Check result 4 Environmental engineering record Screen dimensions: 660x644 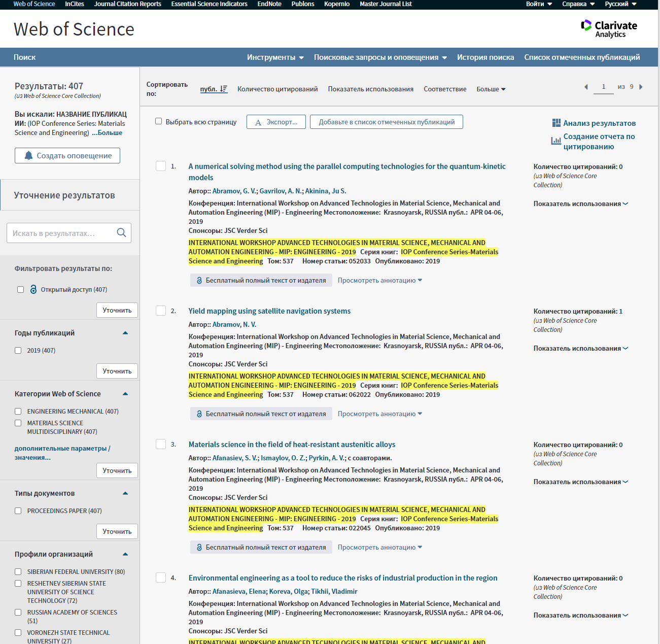click(x=161, y=578)
